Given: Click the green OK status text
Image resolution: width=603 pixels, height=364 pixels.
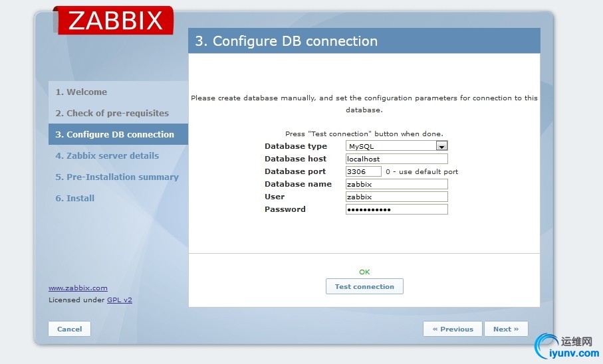Looking at the screenshot, I should coord(364,272).
